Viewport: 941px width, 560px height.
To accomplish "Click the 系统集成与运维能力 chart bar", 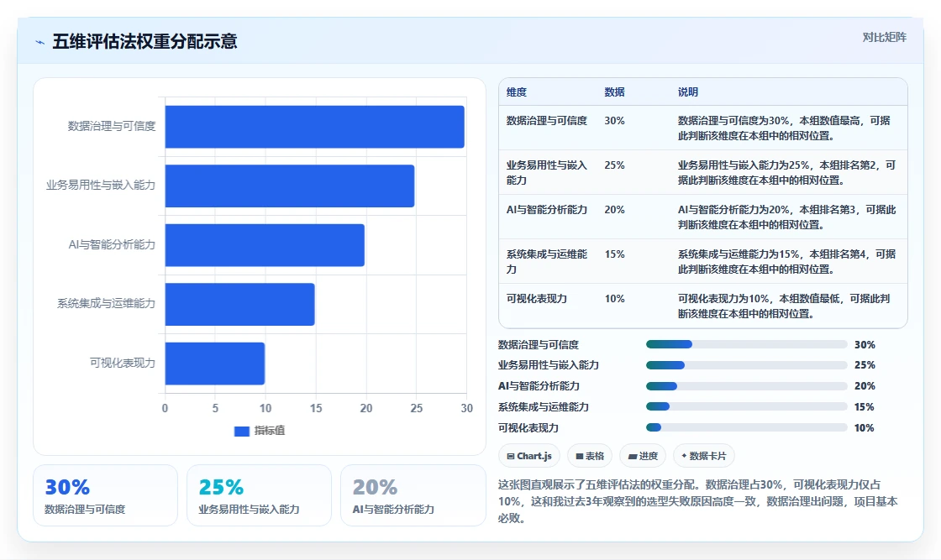I will point(239,304).
